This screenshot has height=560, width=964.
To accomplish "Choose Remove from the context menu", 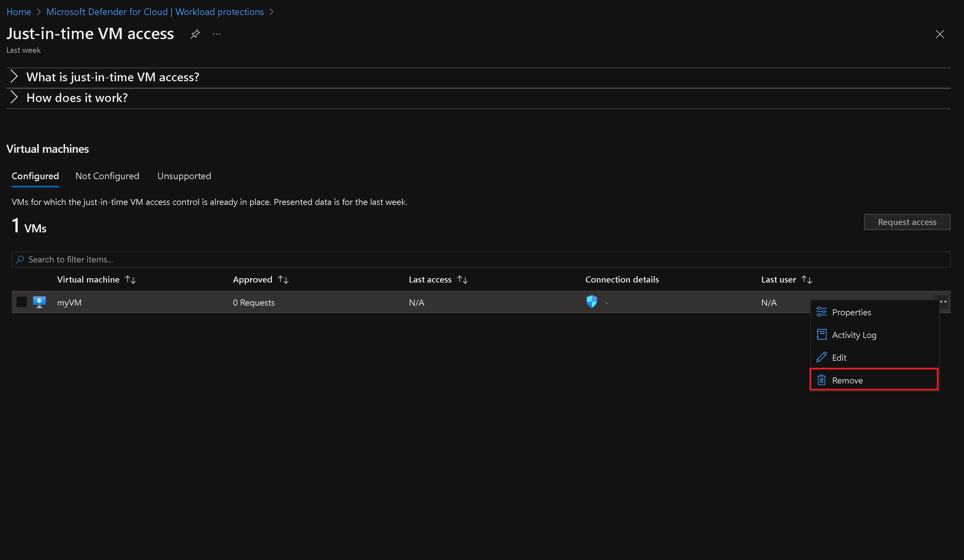I will pyautogui.click(x=874, y=380).
